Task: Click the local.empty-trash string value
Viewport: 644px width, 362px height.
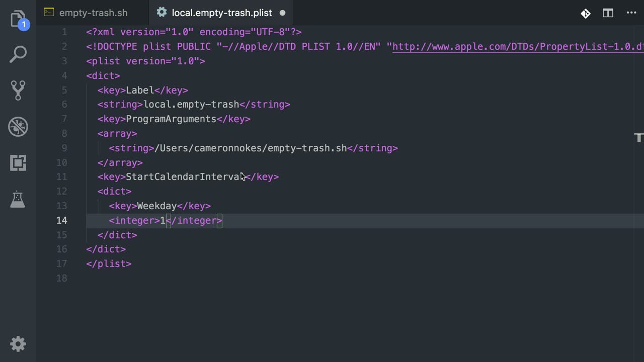Action: tap(191, 105)
